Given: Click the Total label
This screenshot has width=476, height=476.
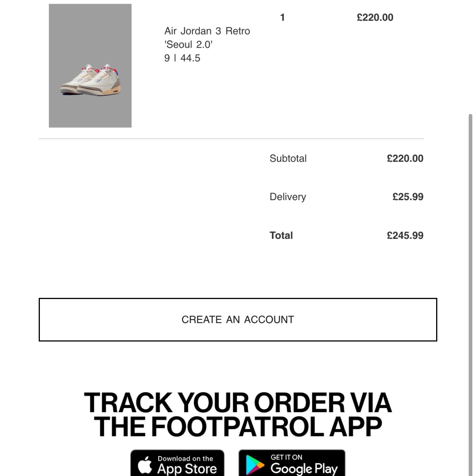Looking at the screenshot, I should (281, 236).
